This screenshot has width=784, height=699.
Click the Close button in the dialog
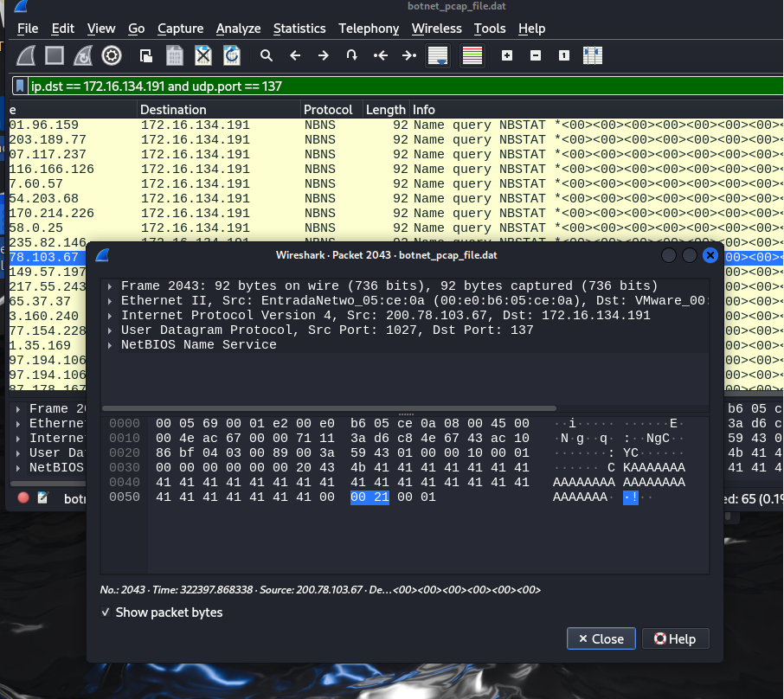click(x=601, y=638)
